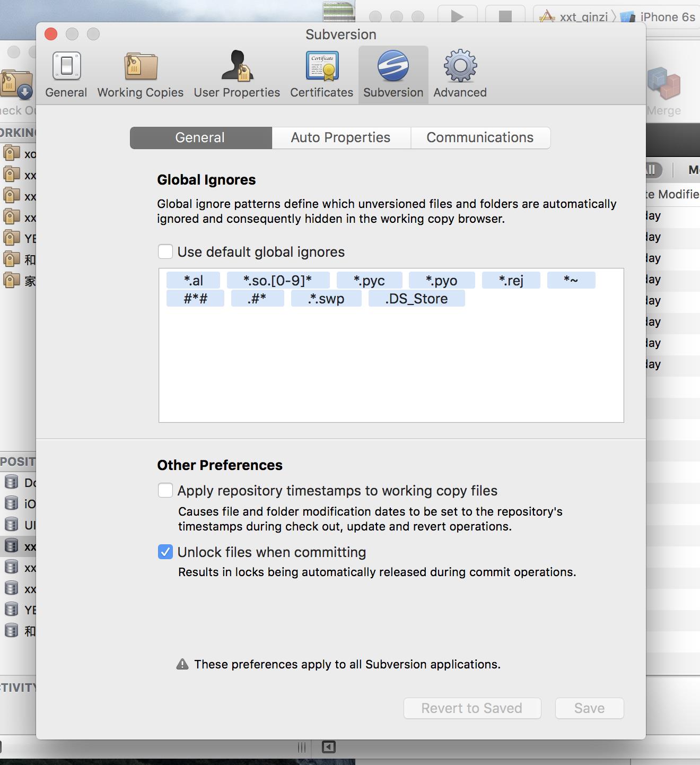Select the *.so.[0-9]* ignore pattern token
Screen dimensions: 700x765
coord(278,280)
